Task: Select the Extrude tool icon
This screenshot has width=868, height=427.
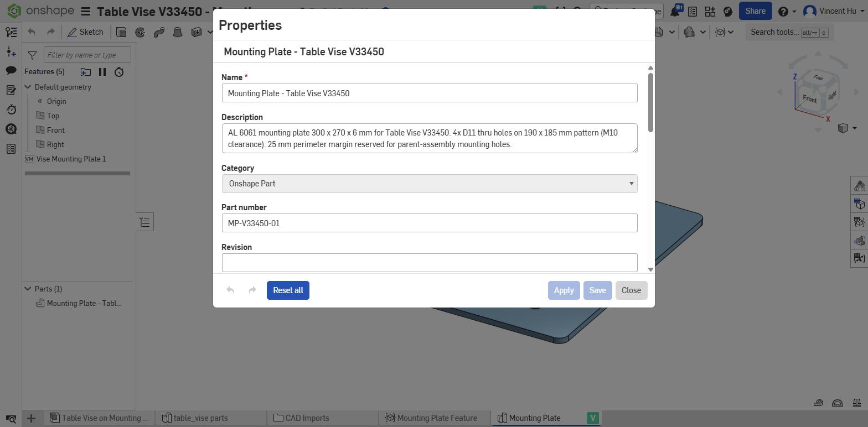Action: coord(122,32)
